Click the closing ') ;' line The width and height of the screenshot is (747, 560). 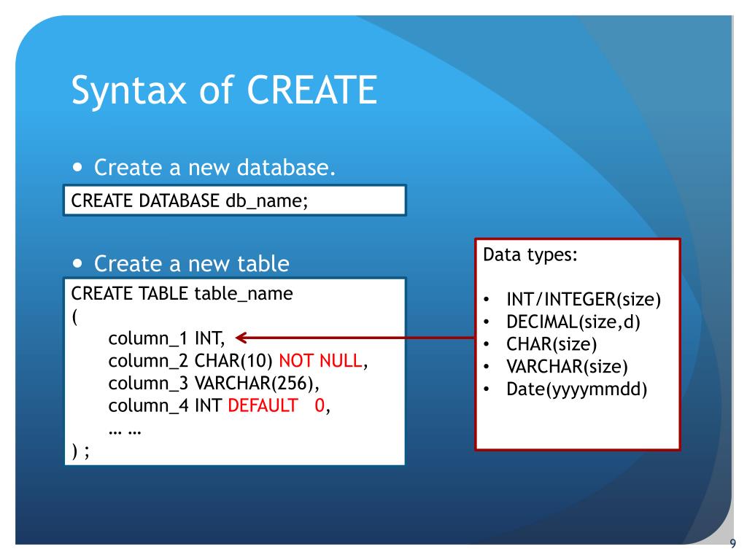coord(80,451)
